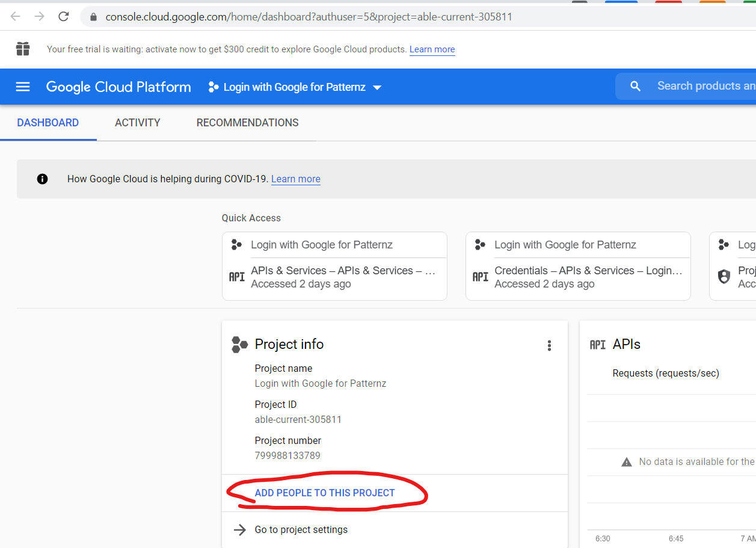Screen dimensions: 756x548
Task: Click the COVID-19 info circle icon
Action: coord(42,179)
